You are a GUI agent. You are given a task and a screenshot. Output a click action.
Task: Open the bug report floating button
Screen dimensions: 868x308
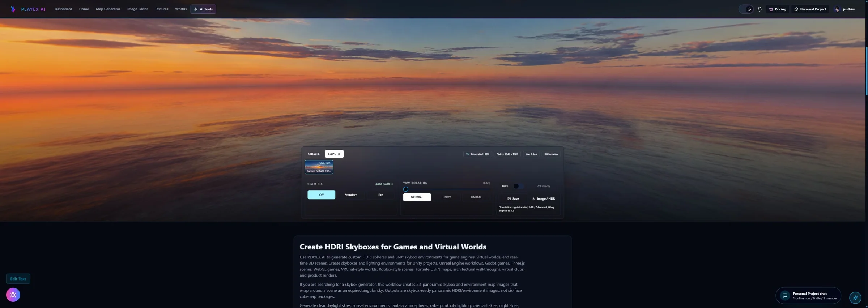tap(13, 295)
